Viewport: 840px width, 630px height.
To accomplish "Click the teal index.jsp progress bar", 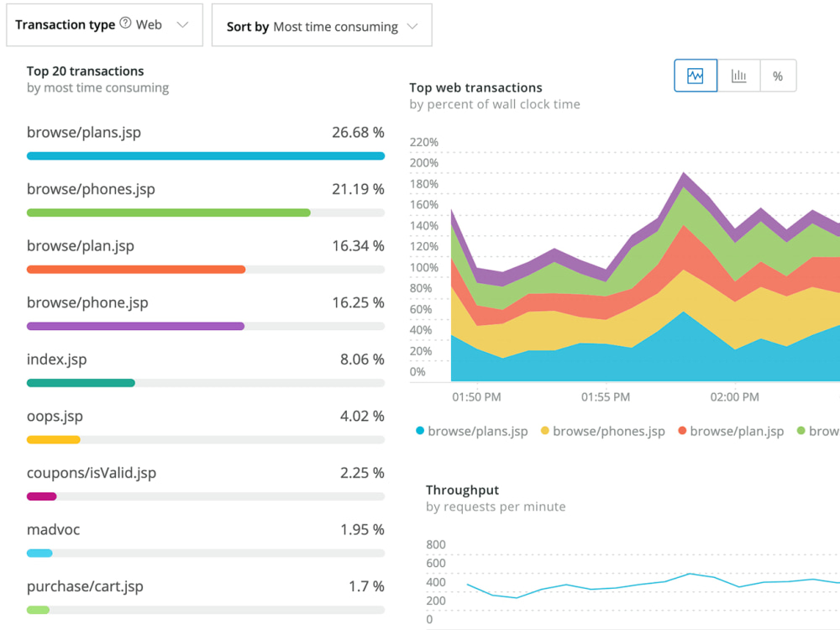I will pos(81,383).
